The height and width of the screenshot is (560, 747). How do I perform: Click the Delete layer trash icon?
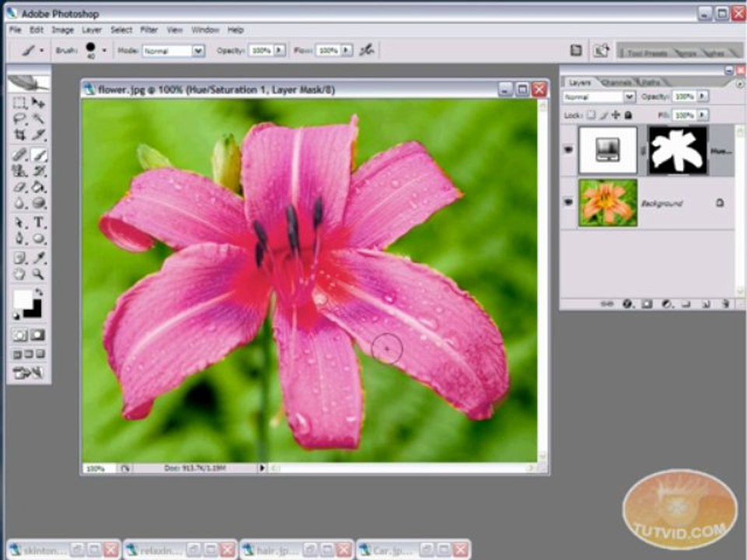[x=725, y=303]
